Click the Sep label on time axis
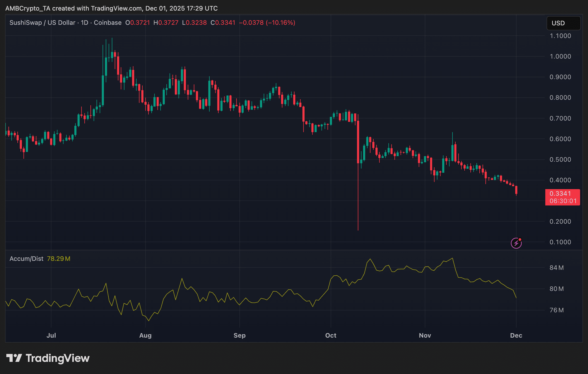This screenshot has height=374, width=588. (239, 335)
